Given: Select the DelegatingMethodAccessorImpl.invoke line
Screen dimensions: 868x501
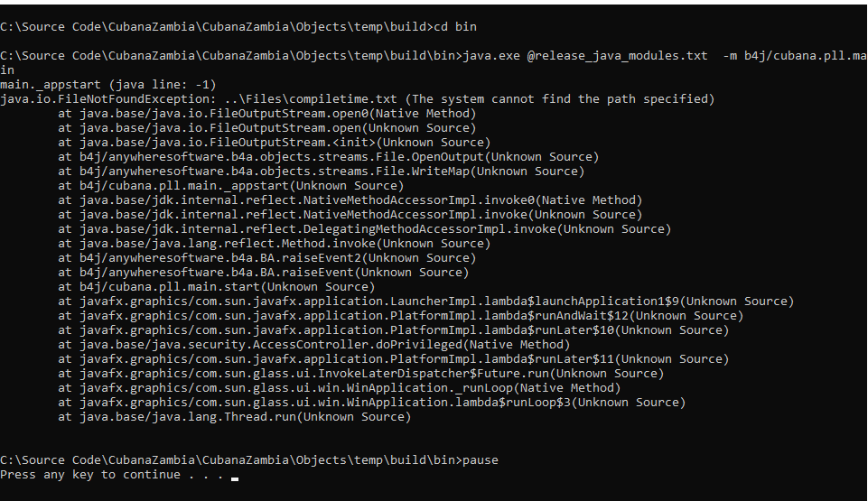Looking at the screenshot, I should coord(364,228).
